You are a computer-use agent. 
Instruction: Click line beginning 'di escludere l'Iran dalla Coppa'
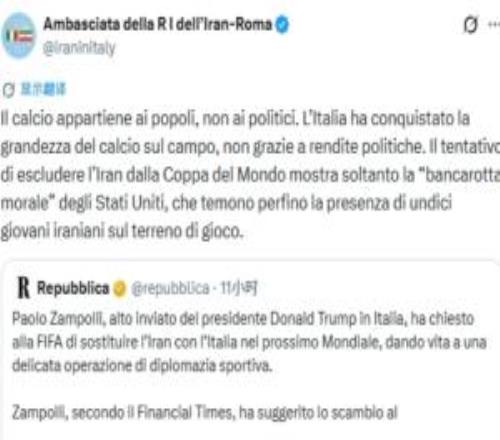[x=250, y=175]
